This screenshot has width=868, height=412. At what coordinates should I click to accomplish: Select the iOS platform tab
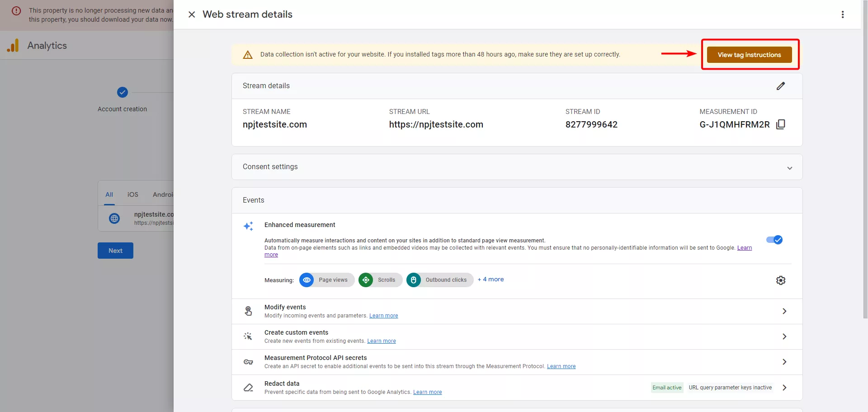(133, 194)
